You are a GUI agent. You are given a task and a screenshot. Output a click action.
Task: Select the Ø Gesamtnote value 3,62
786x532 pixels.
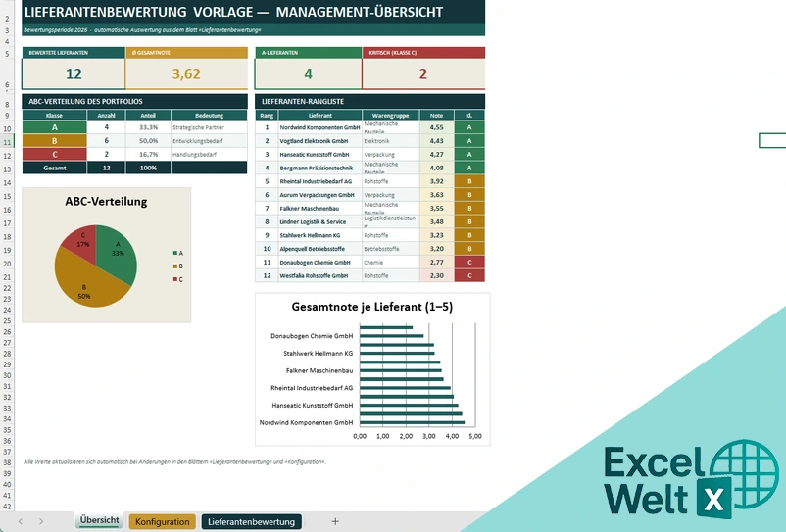click(186, 74)
